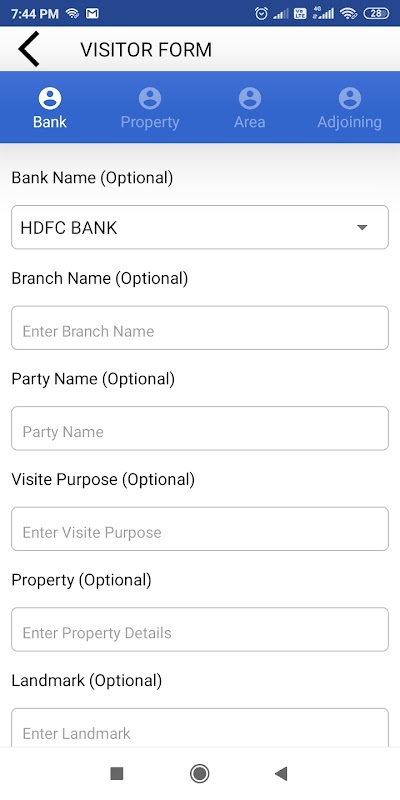Focus the Enter Visite Purpose field
The width and height of the screenshot is (400, 800).
pyautogui.click(x=200, y=529)
